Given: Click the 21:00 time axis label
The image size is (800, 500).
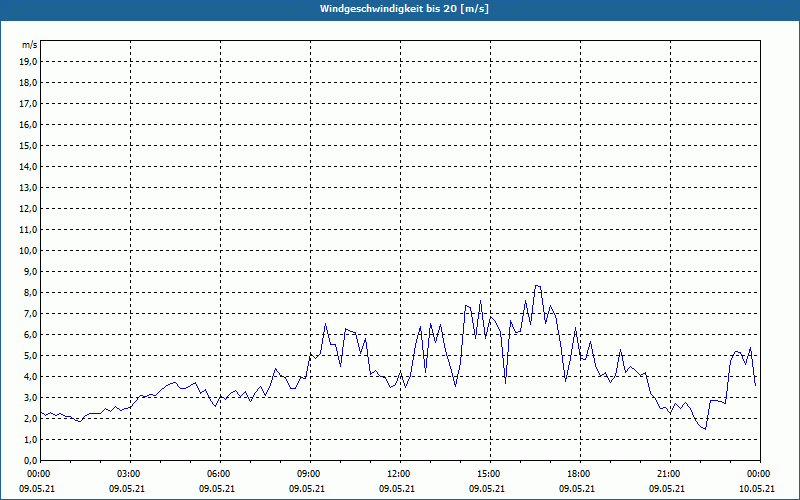Looking at the screenshot, I should (669, 474).
